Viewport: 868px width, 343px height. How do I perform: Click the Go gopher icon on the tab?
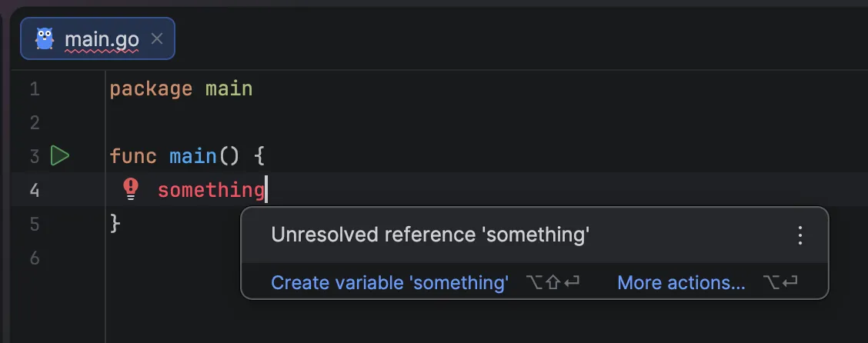(45, 38)
